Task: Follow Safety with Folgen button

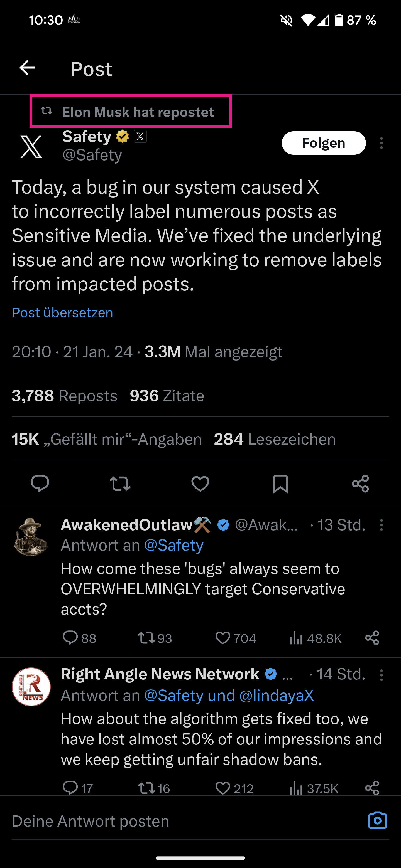Action: [323, 143]
